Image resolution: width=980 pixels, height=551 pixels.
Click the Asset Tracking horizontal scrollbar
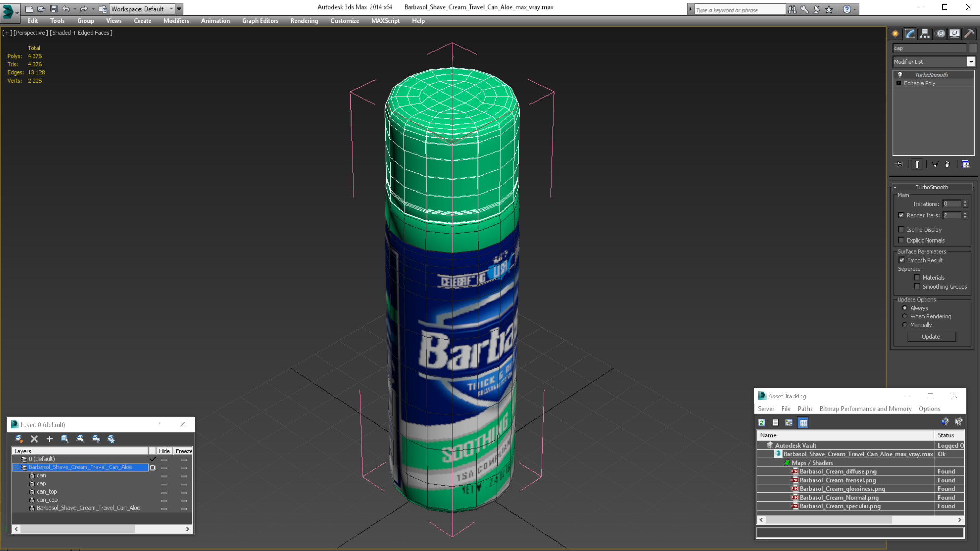860,520
